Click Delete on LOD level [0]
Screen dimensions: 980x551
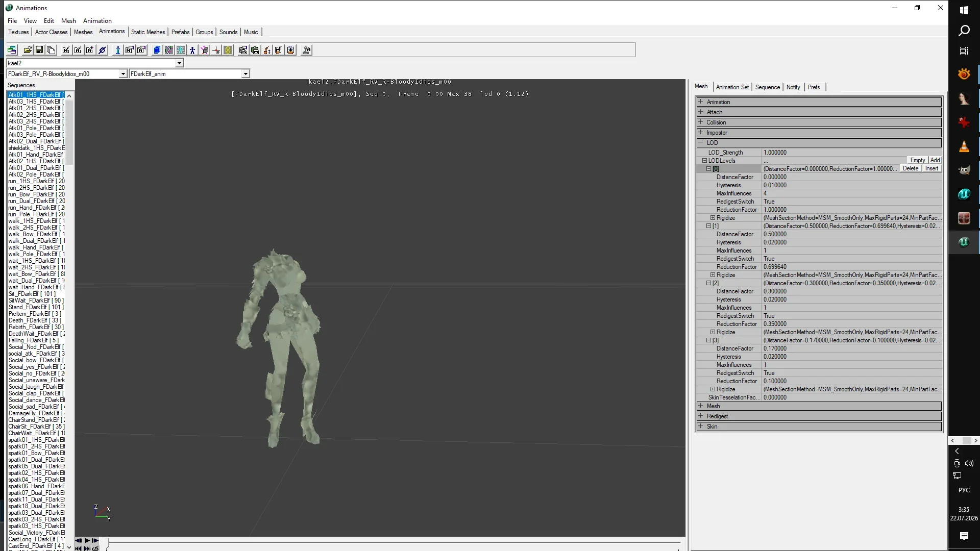[x=911, y=168]
